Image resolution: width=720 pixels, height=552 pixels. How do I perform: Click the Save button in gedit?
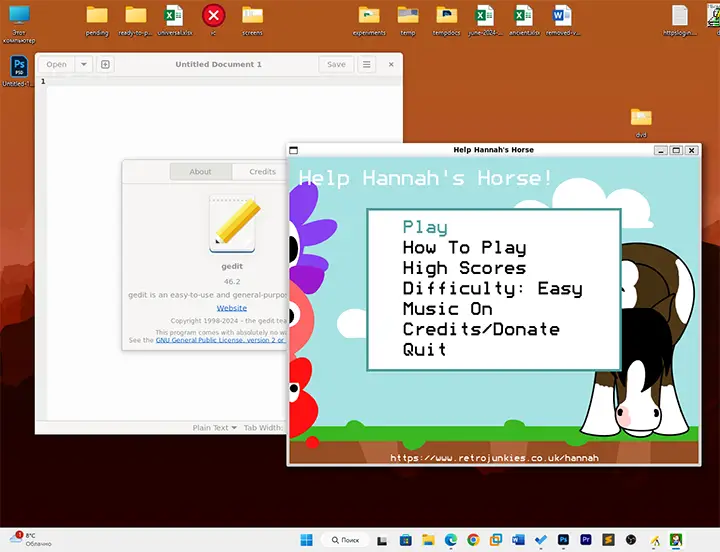[x=336, y=64]
